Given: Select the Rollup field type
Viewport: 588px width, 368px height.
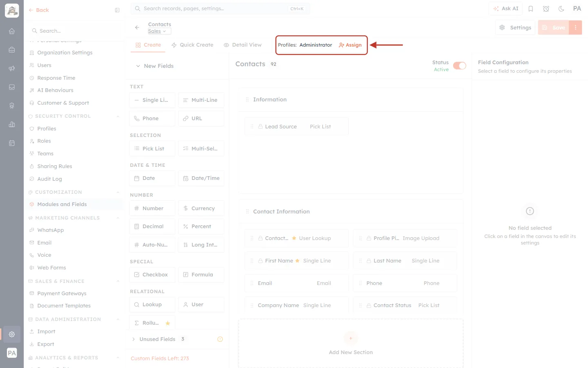Looking at the screenshot, I should click(152, 323).
